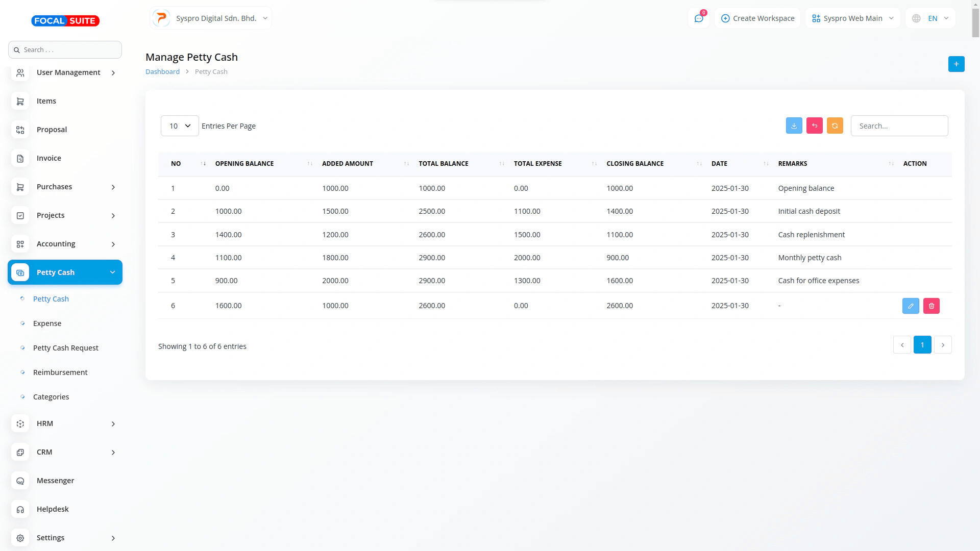The width and height of the screenshot is (980, 551).
Task: Open the entries per page dropdown
Action: coord(180,126)
